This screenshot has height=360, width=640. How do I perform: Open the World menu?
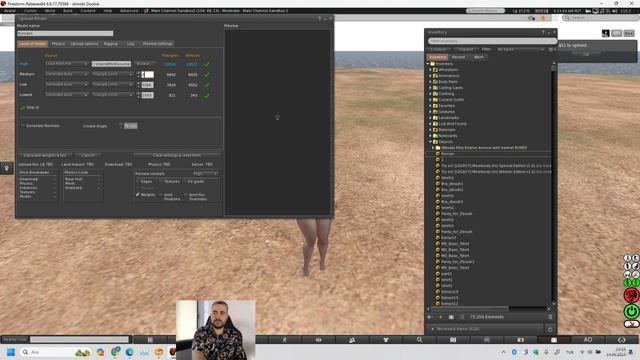click(x=50, y=11)
